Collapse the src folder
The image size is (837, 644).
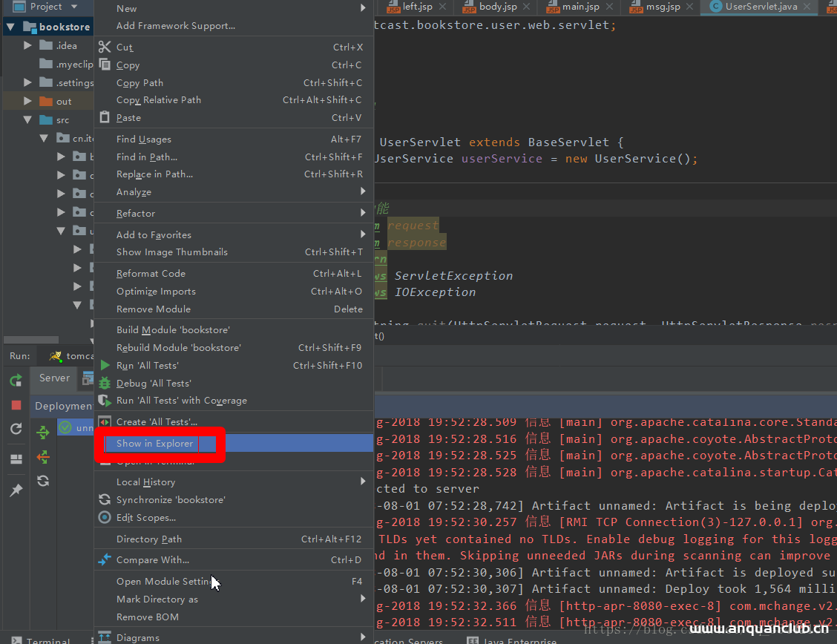27,119
